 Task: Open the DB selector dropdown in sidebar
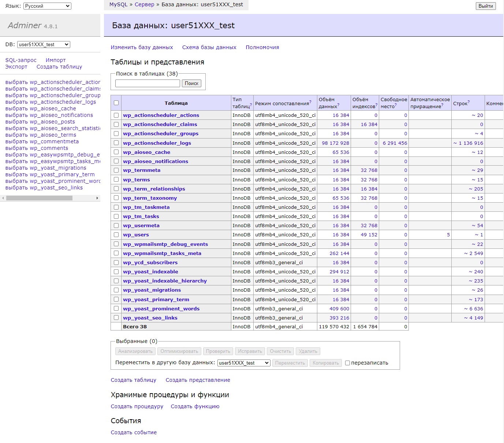[x=44, y=45]
